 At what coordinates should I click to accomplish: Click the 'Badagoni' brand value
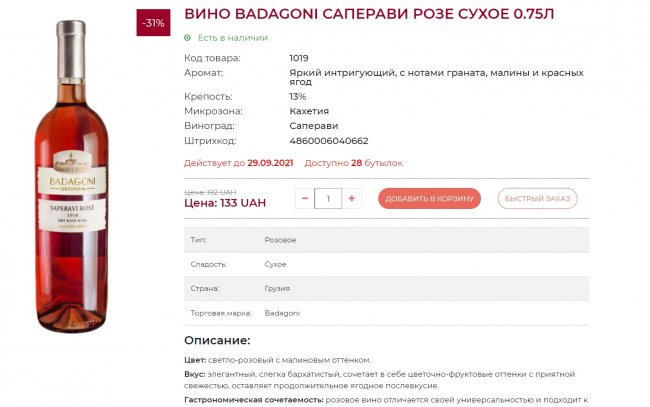(x=282, y=313)
